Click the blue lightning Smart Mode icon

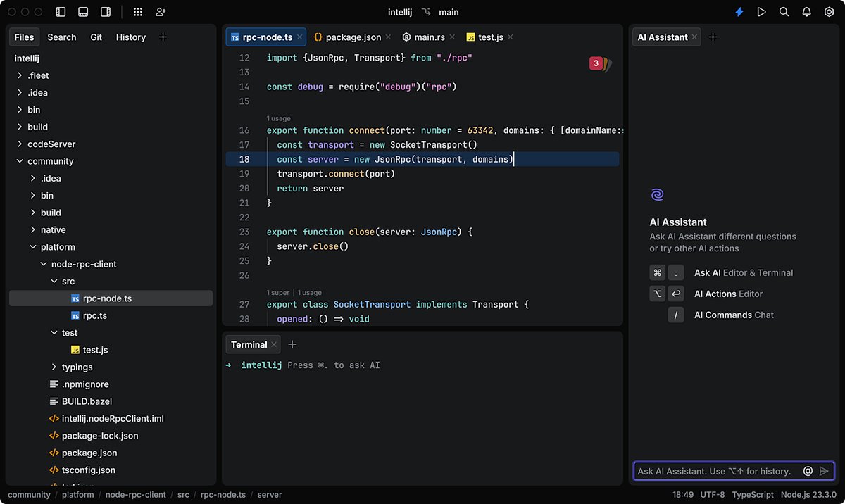pos(739,12)
